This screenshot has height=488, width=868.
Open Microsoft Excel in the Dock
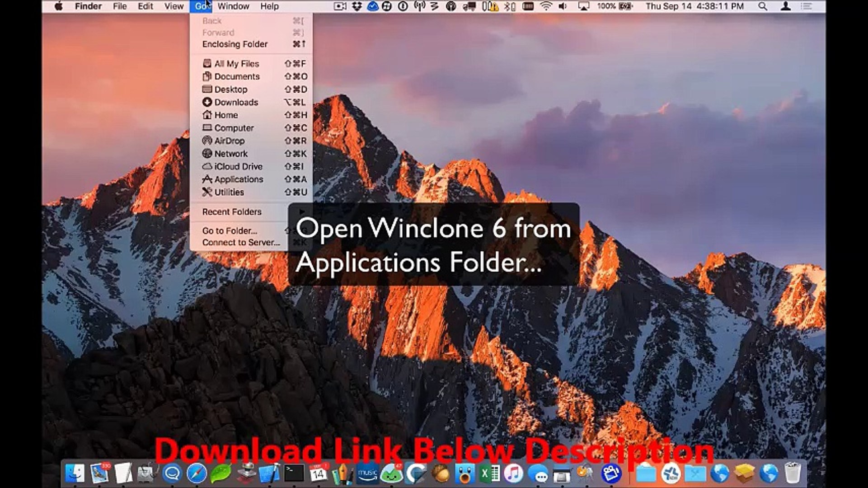(489, 474)
